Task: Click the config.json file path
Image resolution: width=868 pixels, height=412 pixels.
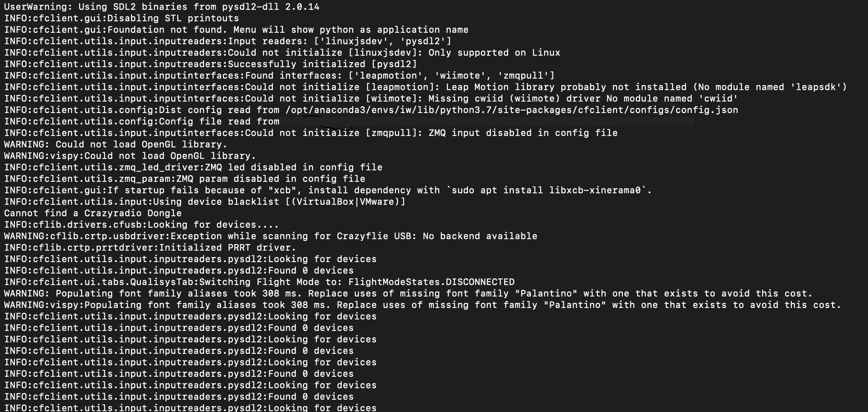Action: [x=511, y=110]
